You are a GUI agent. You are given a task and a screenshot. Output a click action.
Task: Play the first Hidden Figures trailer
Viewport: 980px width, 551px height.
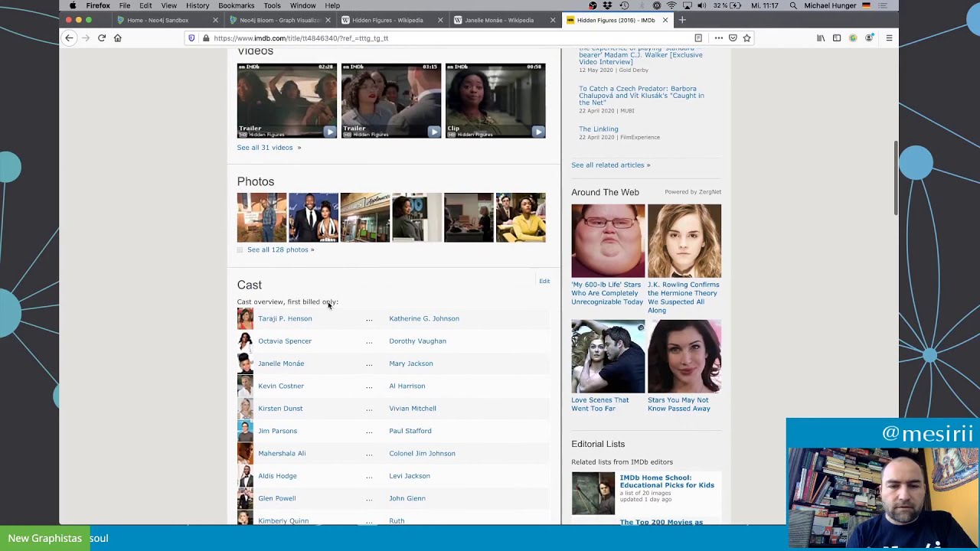[x=286, y=101]
